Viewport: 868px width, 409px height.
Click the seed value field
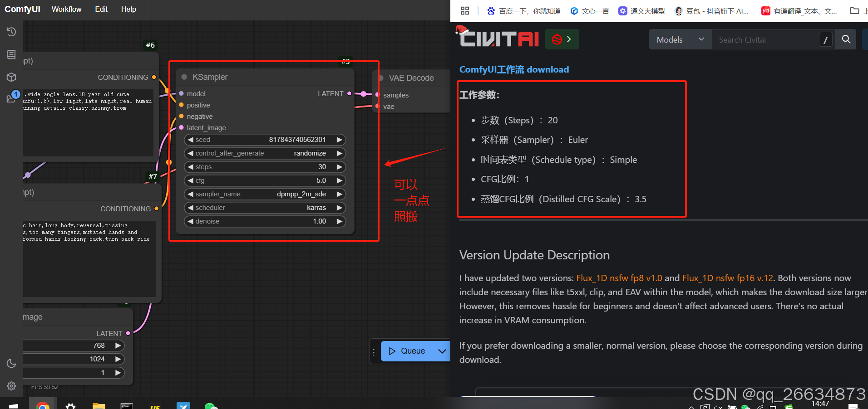[265, 140]
